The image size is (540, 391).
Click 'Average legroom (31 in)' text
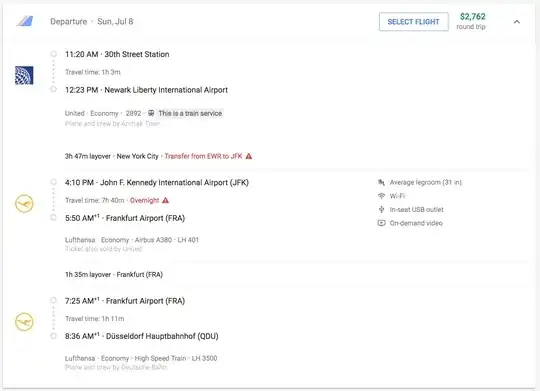click(x=426, y=182)
